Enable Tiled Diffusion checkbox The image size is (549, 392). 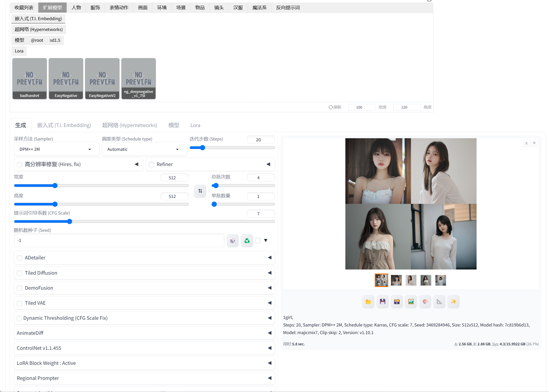click(x=20, y=273)
